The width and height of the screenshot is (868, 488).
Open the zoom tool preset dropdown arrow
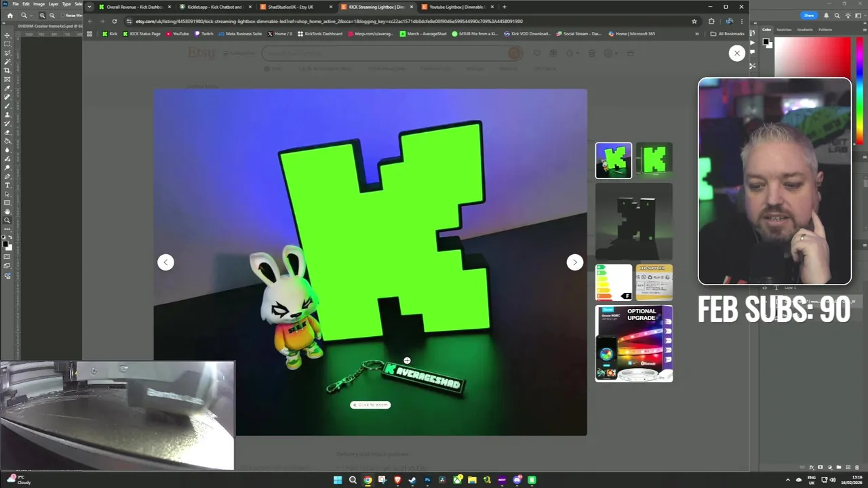(x=32, y=15)
